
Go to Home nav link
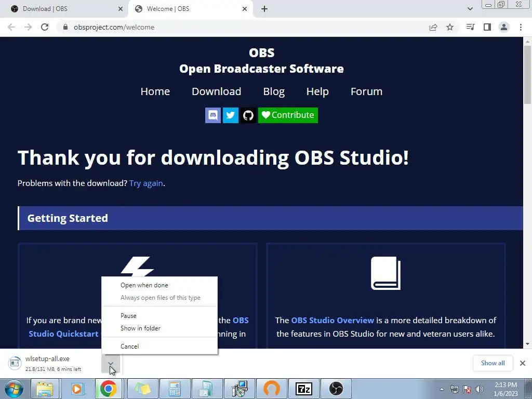click(155, 91)
